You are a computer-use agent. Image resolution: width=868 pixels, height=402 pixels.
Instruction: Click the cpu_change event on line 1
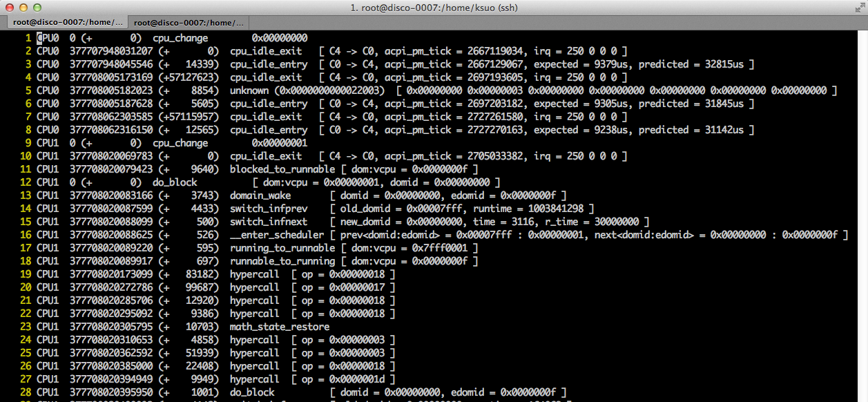(180, 38)
